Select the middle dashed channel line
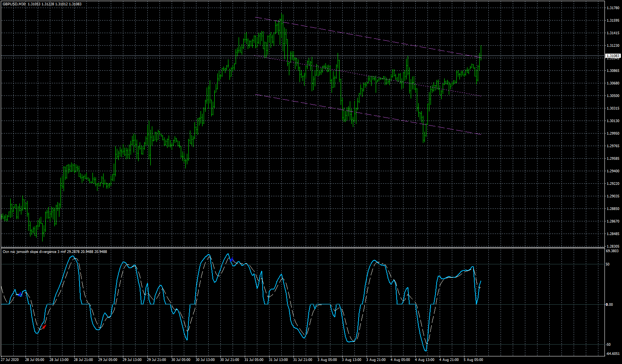Screen dimensions: 622x364 [x=367, y=76]
